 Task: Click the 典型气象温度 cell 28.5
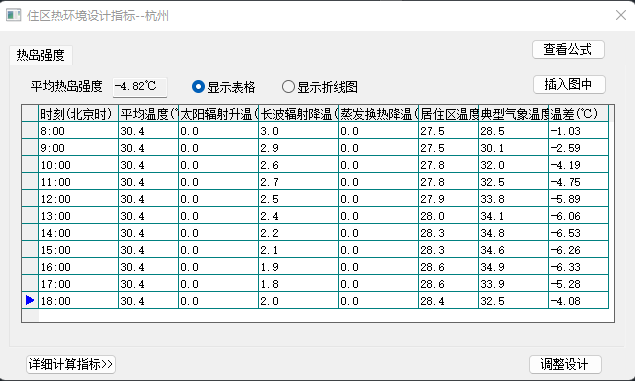(x=514, y=131)
